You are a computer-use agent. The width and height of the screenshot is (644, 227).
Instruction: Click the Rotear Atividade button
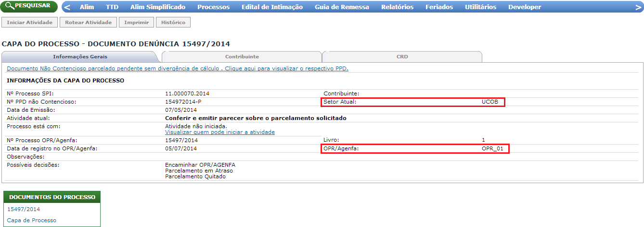88,23
